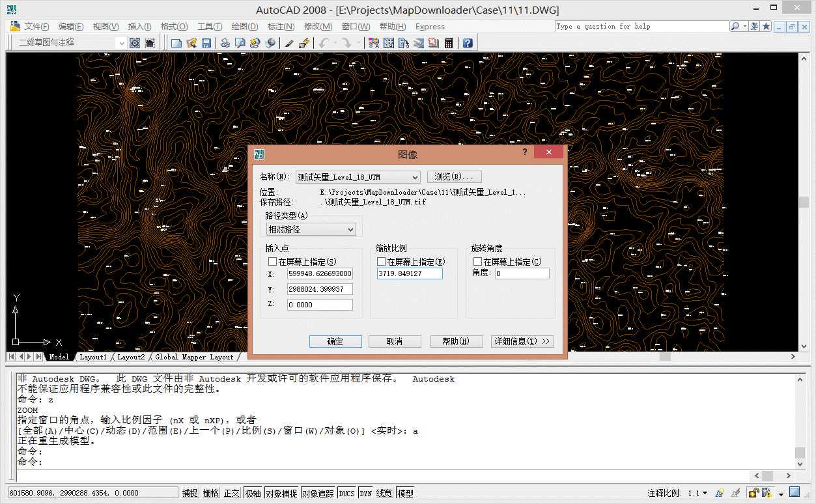The height and width of the screenshot is (504, 816).
Task: Click the Publish toolbar icon
Action: (x=255, y=43)
